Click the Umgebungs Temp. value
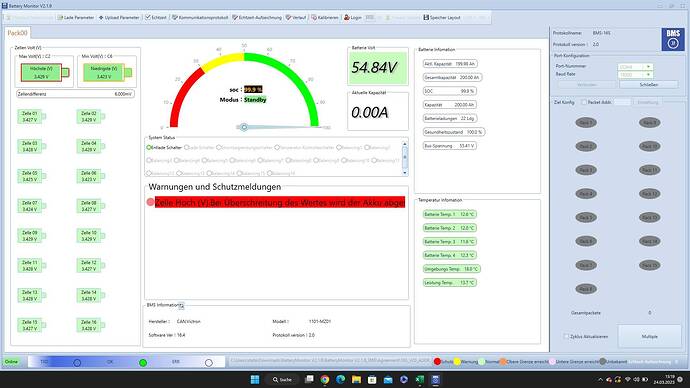This screenshot has height=388, width=690. click(x=451, y=269)
